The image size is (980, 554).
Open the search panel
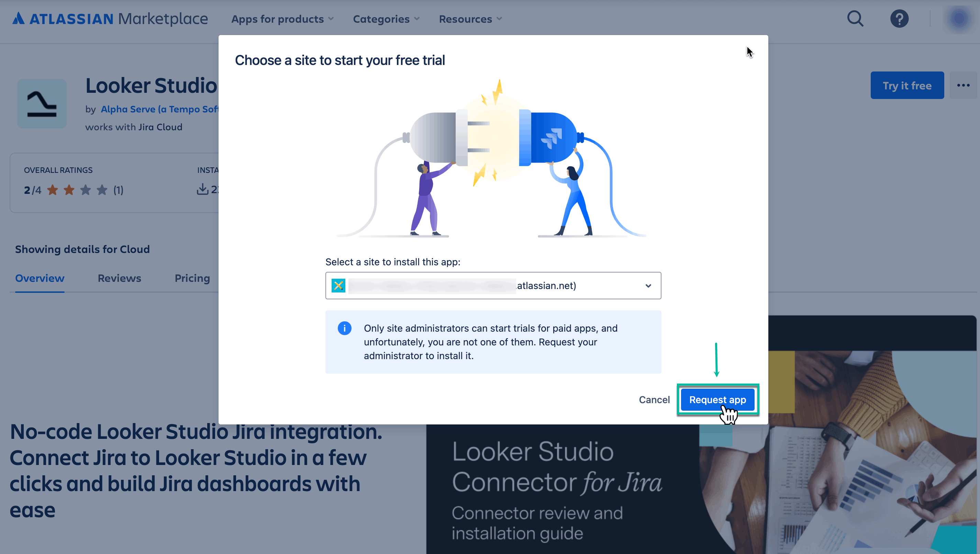pyautogui.click(x=855, y=19)
